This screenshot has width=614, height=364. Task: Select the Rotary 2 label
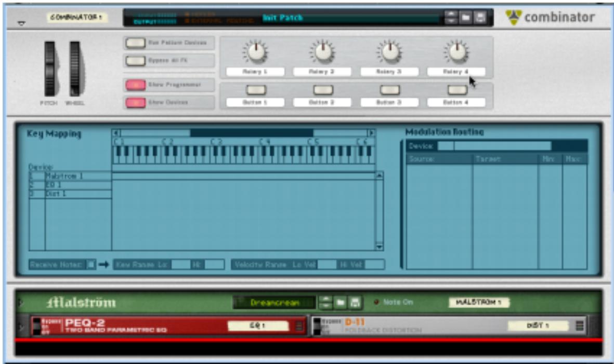click(x=322, y=72)
